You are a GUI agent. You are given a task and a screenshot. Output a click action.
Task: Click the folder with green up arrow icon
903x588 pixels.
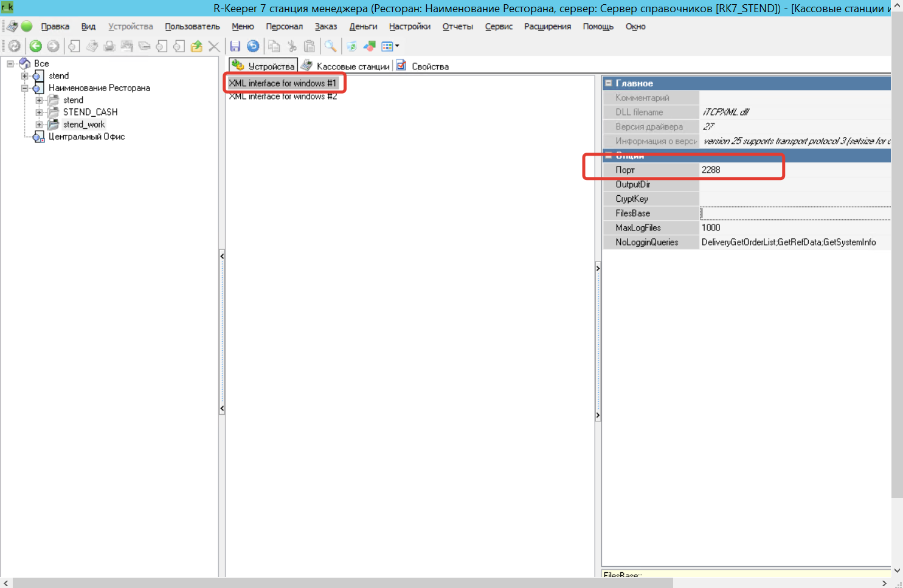tap(196, 46)
